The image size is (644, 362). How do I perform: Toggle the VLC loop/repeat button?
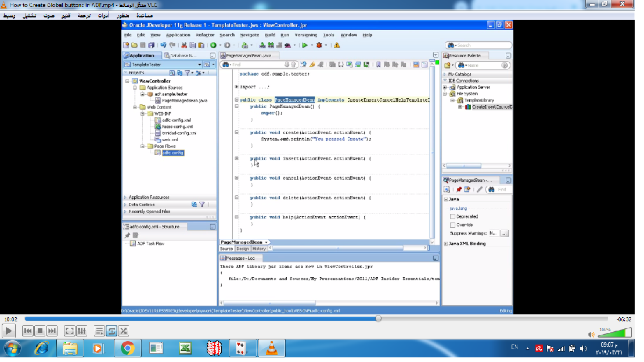111,331
